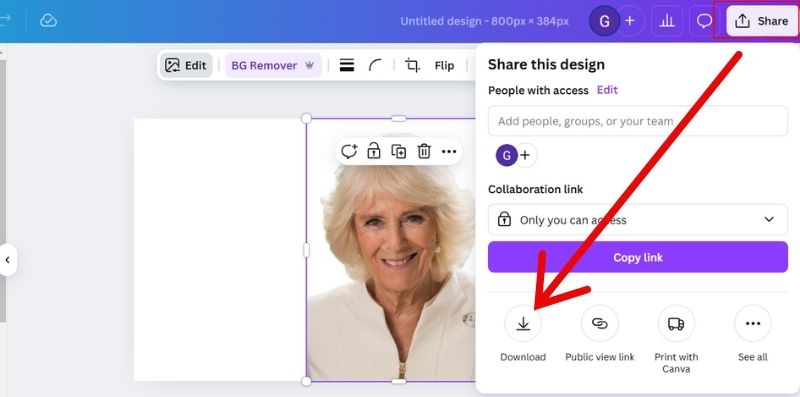Click the plus button beside the header avatar
The image size is (800, 397).
click(630, 21)
